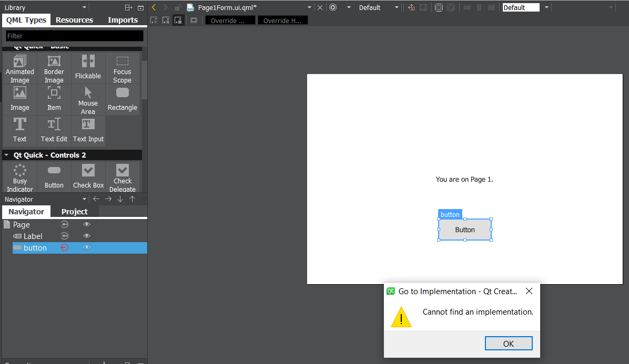Select the Border Image component
Viewport: 629px width, 364px height.
click(x=54, y=68)
